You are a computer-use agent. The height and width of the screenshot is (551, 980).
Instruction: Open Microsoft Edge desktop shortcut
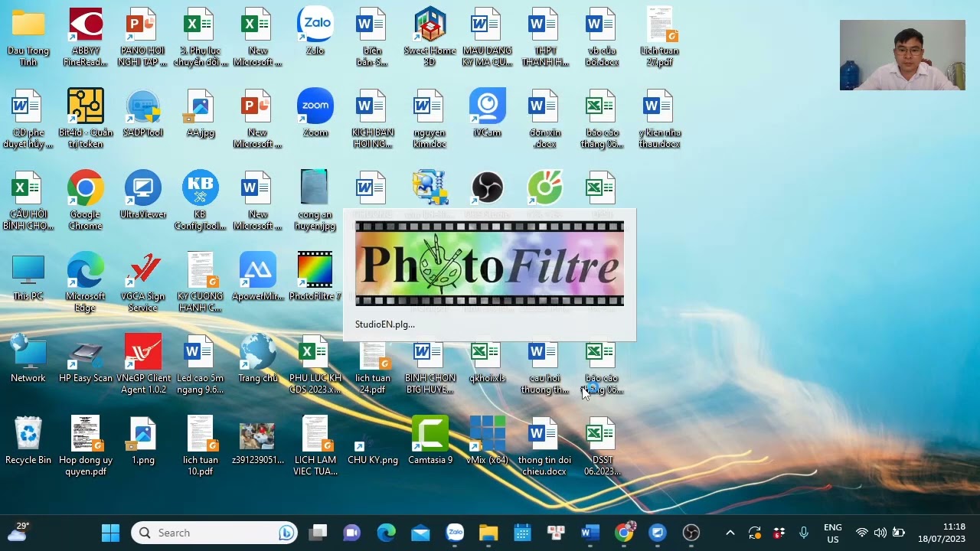click(85, 282)
